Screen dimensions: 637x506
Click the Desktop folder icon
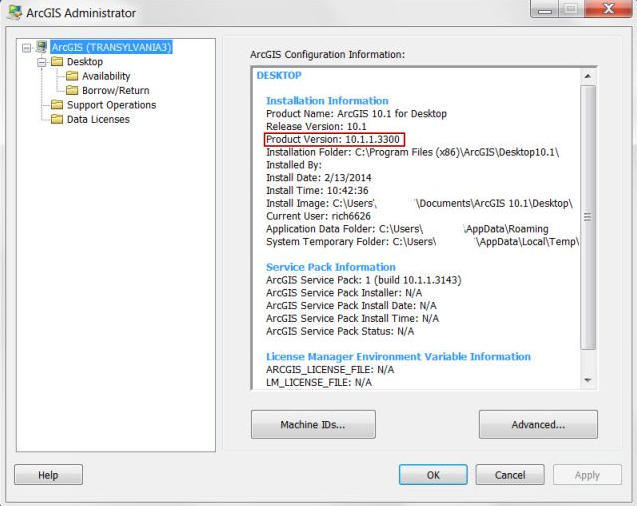57,62
